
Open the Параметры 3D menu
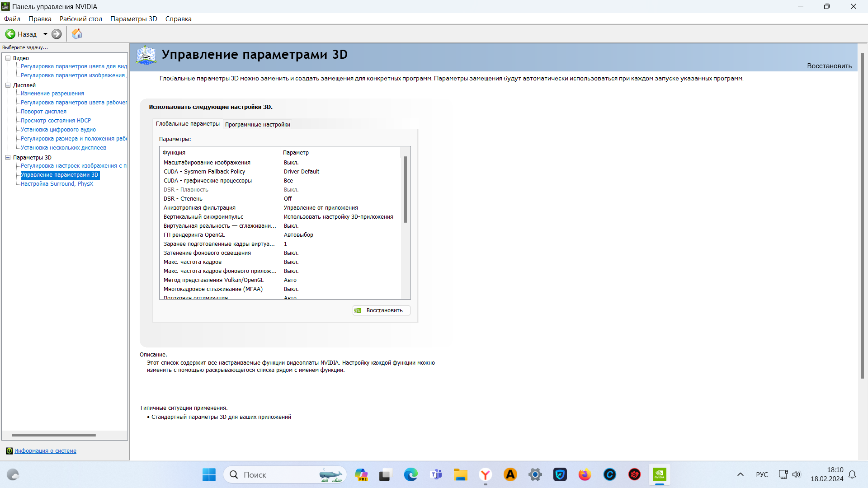click(x=133, y=19)
